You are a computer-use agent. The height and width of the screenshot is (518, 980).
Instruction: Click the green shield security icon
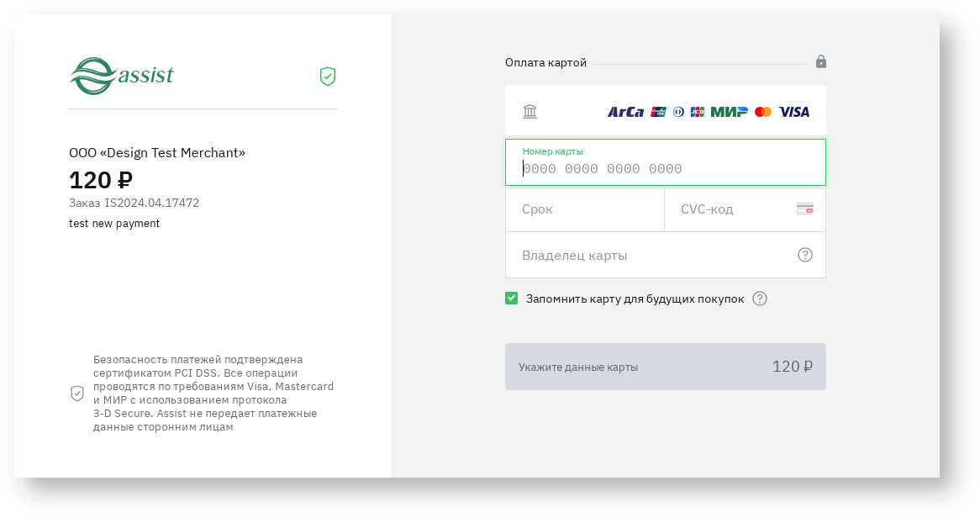328,77
